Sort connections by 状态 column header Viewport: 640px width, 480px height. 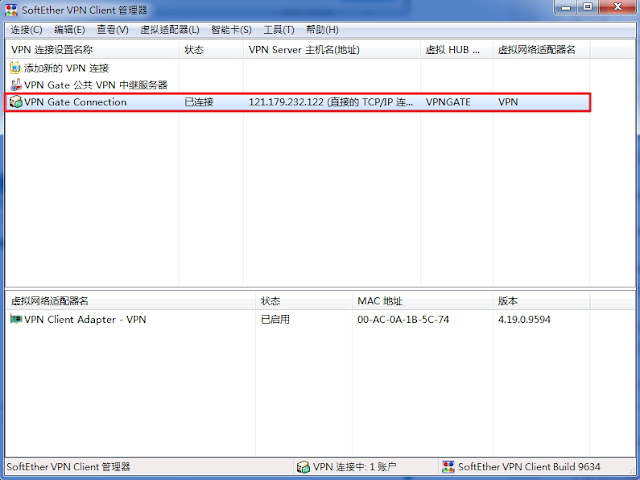(x=211, y=50)
